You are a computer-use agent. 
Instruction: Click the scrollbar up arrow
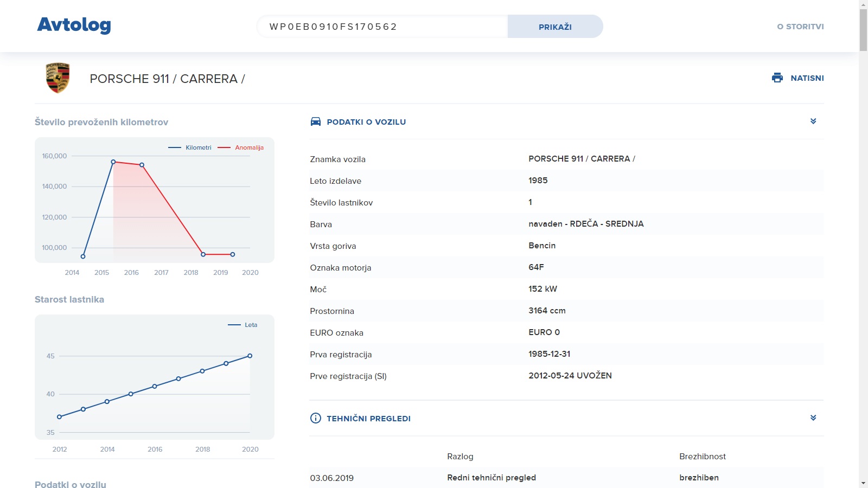point(863,4)
